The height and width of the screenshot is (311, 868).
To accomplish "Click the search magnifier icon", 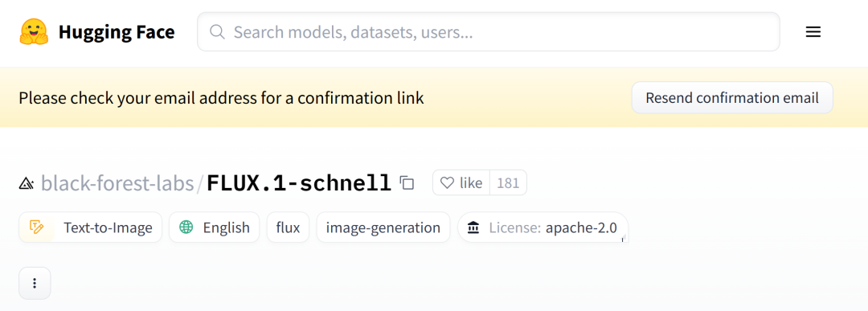I will click(218, 32).
